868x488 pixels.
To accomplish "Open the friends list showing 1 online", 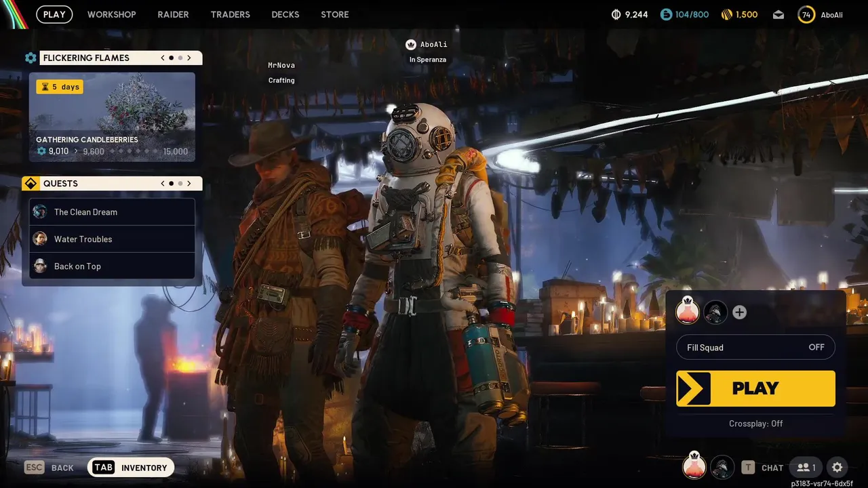I will (806, 468).
